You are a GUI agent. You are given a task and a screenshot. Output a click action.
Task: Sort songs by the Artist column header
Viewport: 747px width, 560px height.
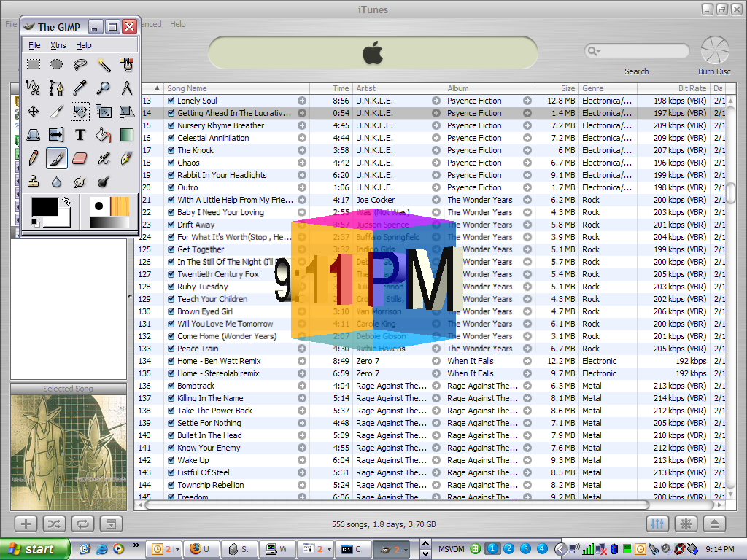[x=398, y=88]
